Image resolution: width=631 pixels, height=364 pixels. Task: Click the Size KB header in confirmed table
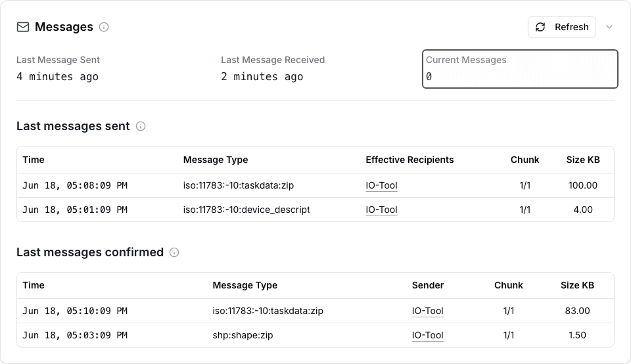click(x=577, y=285)
